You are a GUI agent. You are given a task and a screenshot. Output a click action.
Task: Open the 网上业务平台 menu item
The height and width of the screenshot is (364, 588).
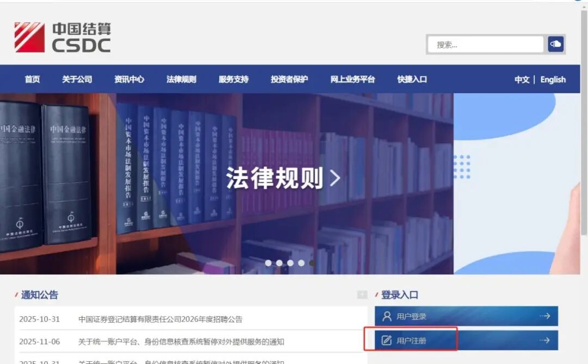point(352,79)
